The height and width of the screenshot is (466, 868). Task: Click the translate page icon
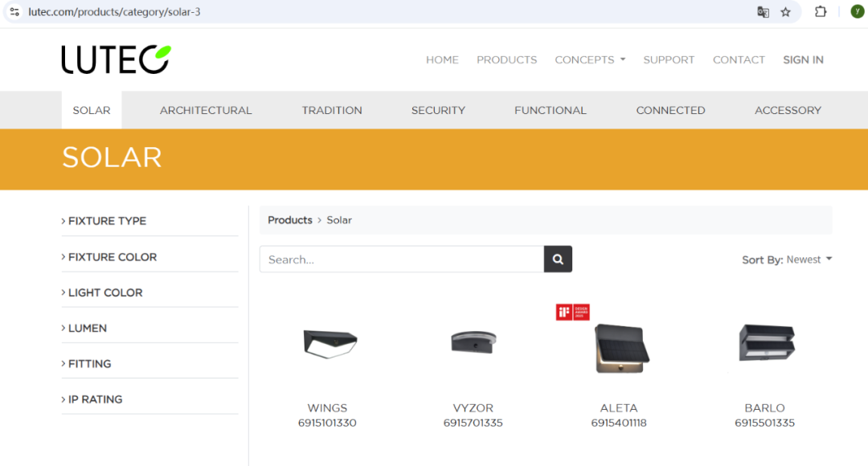(x=763, y=11)
